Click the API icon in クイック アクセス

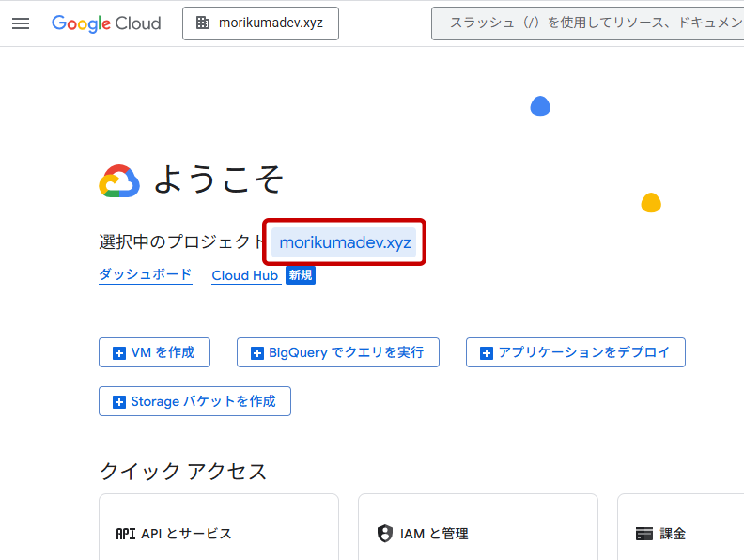point(125,534)
